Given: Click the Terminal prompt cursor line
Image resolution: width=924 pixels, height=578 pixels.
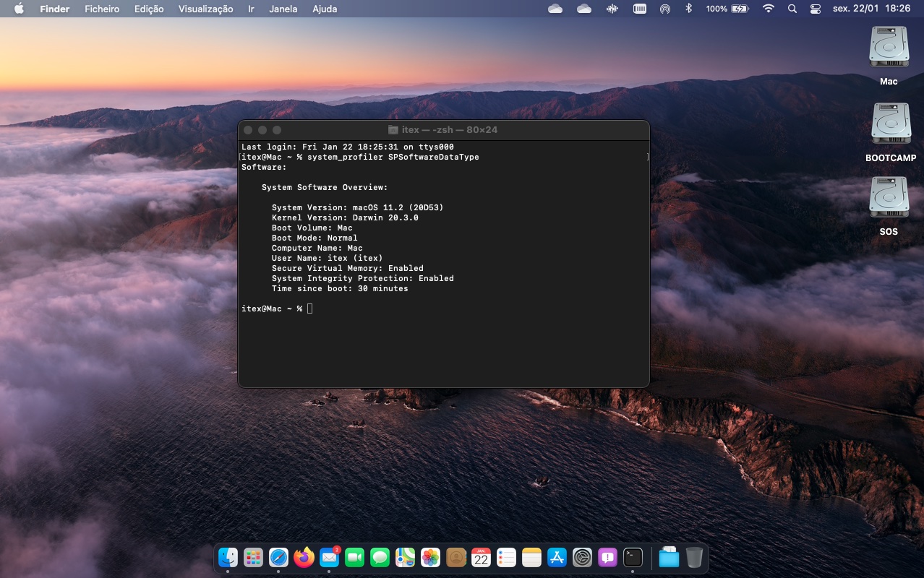Looking at the screenshot, I should [x=277, y=309].
